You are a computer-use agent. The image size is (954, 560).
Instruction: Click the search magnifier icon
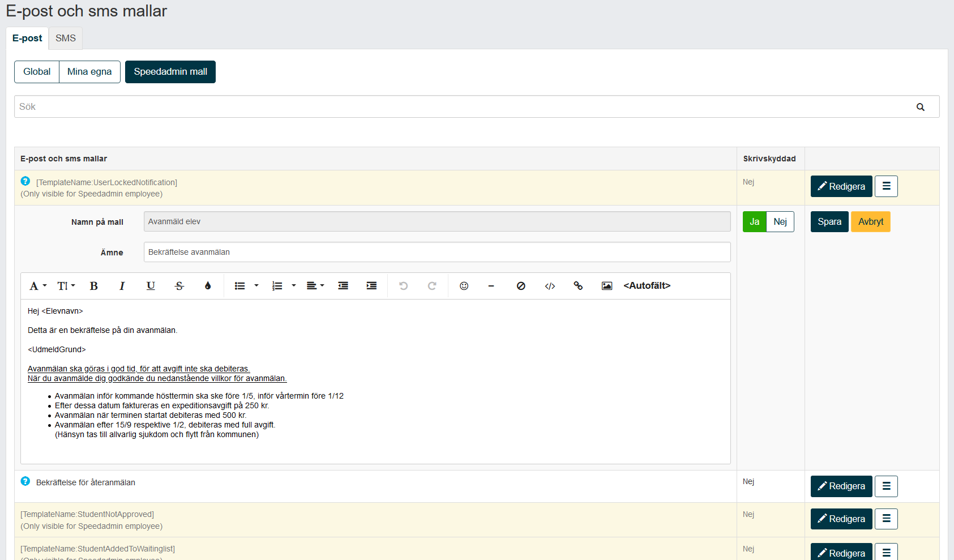coord(921,107)
